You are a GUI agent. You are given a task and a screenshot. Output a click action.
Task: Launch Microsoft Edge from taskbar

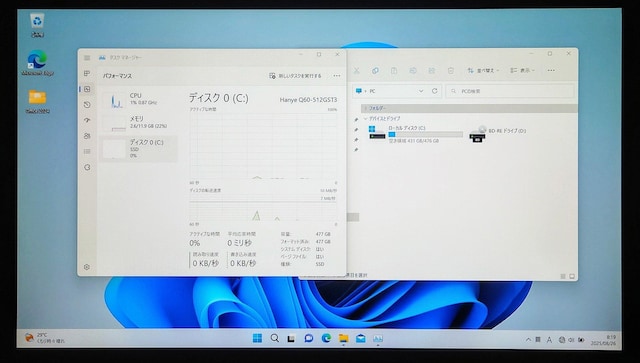(326, 338)
